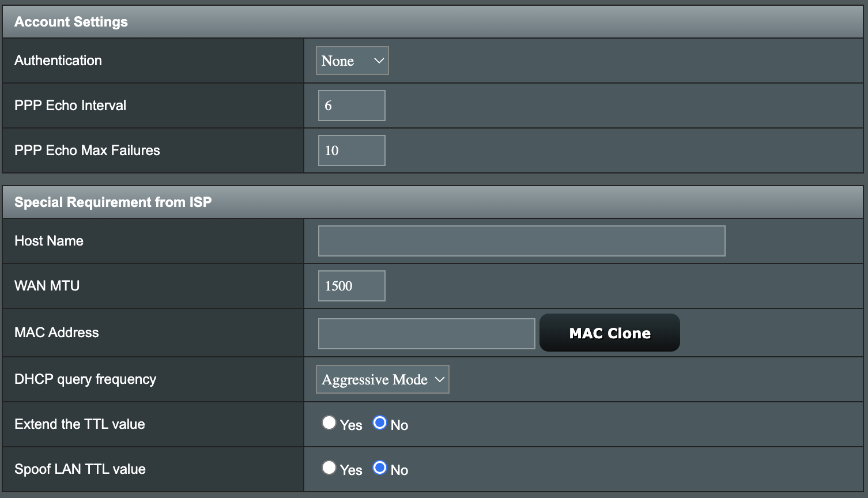
Task: Focus the PPP Echo Interval field
Action: 352,105
